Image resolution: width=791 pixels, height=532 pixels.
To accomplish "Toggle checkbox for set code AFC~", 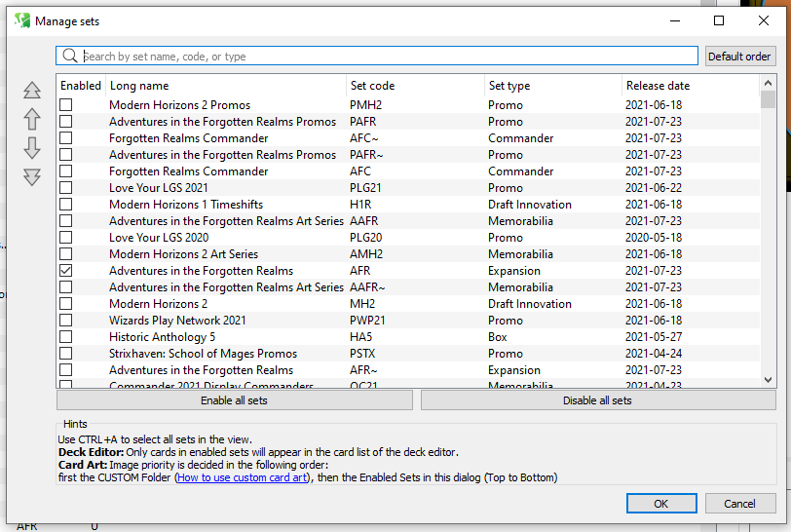I will (x=65, y=137).
